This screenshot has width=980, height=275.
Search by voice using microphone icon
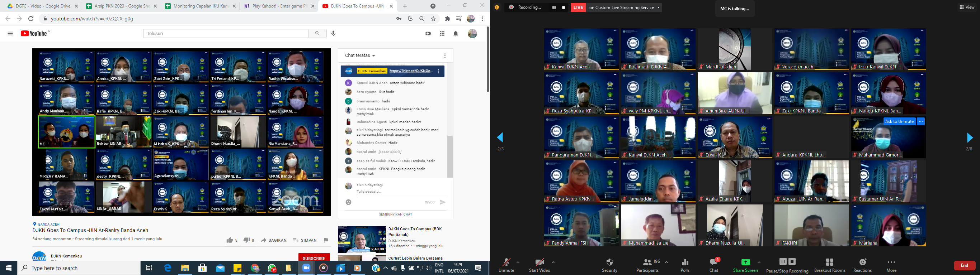coord(334,33)
